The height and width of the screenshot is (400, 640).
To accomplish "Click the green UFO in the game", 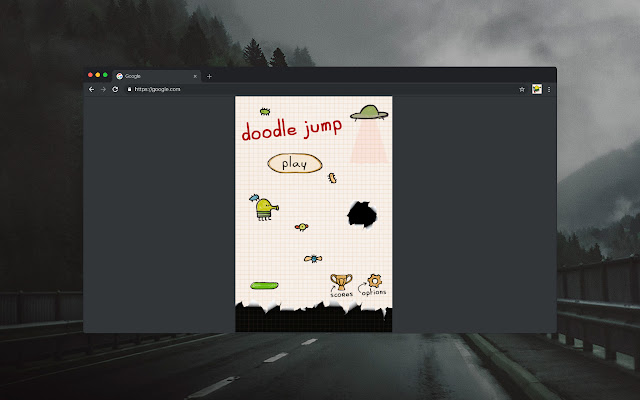I will click(369, 113).
